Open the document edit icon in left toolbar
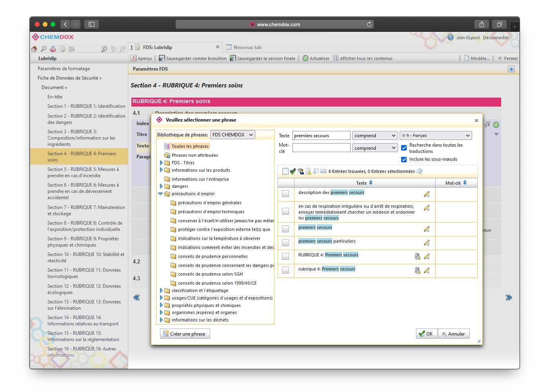Viewport: 549px width, 392px height. pyautogui.click(x=62, y=49)
